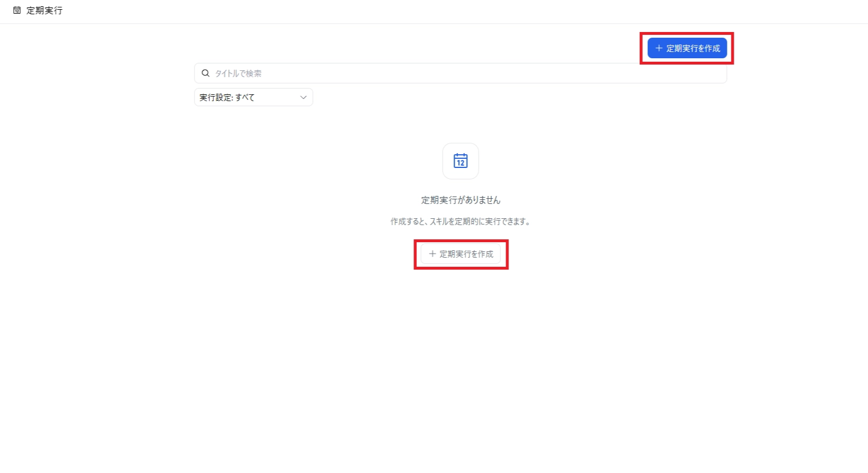868x473 pixels.
Task: Click the calendar icon beside the 定期実行 header
Action: click(x=17, y=10)
